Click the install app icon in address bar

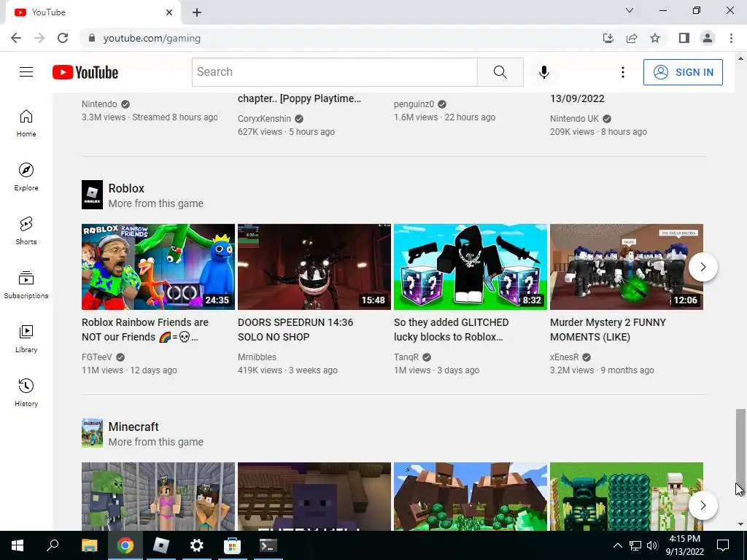(608, 38)
